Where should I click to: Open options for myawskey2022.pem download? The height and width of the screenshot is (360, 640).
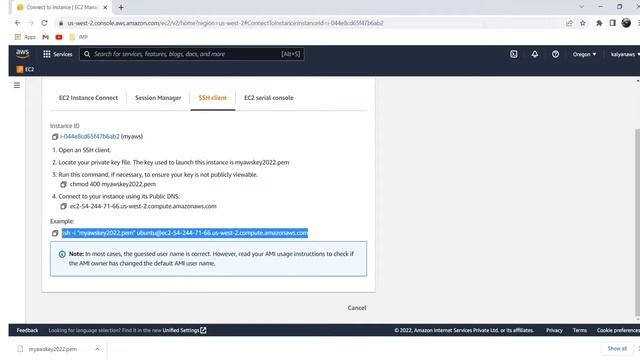click(97, 349)
